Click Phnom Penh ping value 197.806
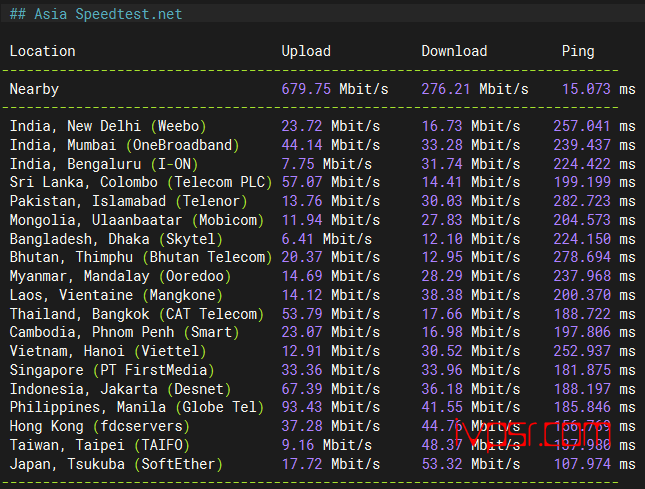The height and width of the screenshot is (489, 645). click(582, 332)
